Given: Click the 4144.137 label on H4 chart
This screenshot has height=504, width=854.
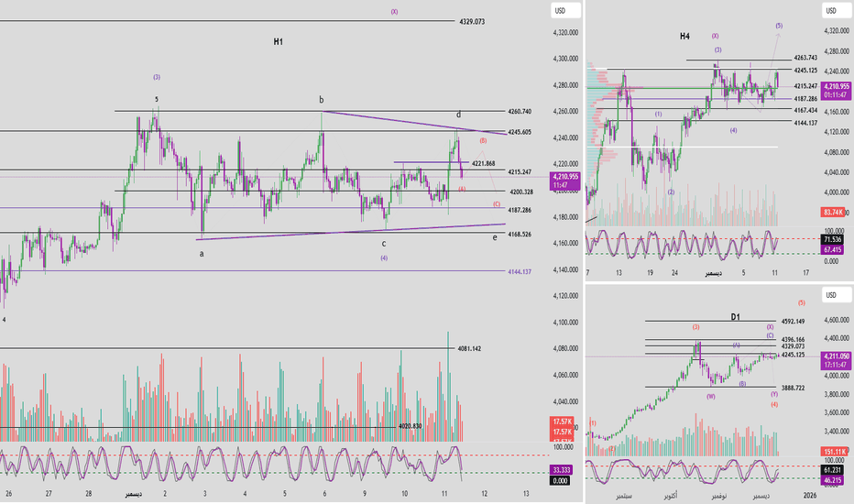Looking at the screenshot, I should (x=805, y=123).
